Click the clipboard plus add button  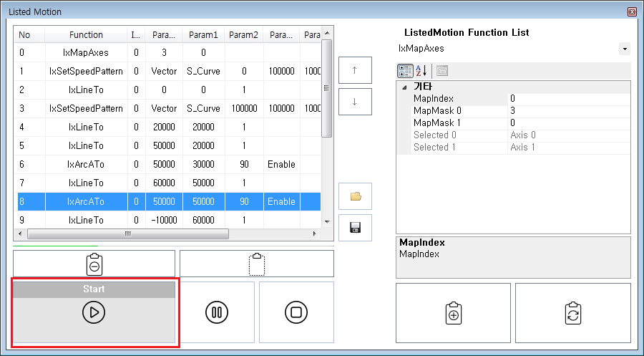453,314
